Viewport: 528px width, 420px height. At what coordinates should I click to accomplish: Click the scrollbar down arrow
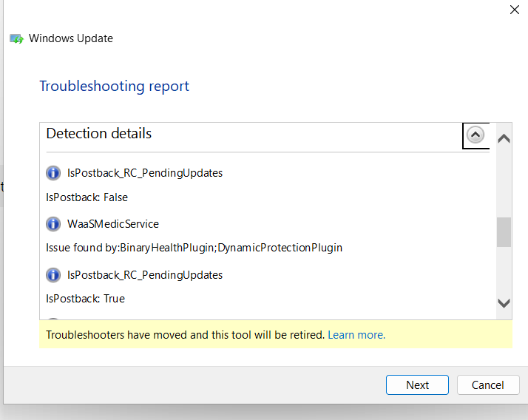coord(504,303)
